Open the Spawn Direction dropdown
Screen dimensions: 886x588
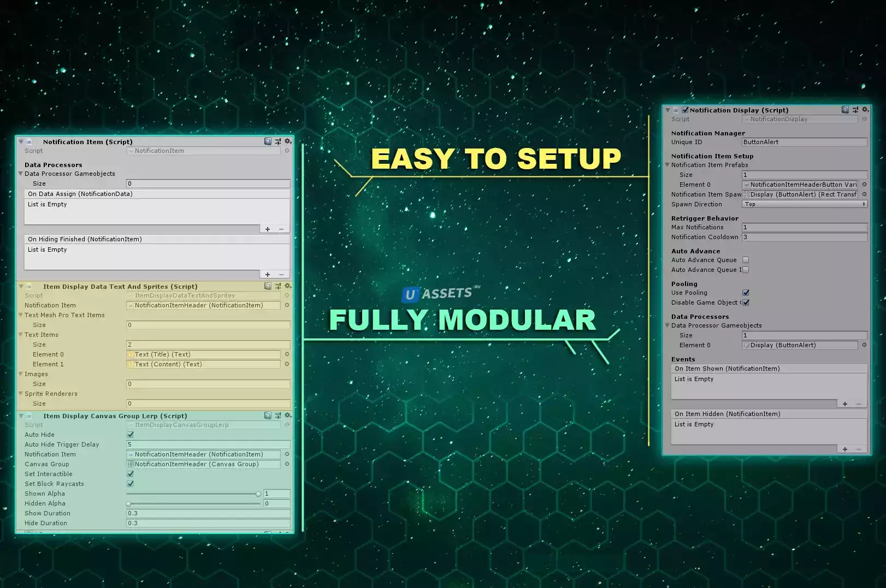click(805, 204)
